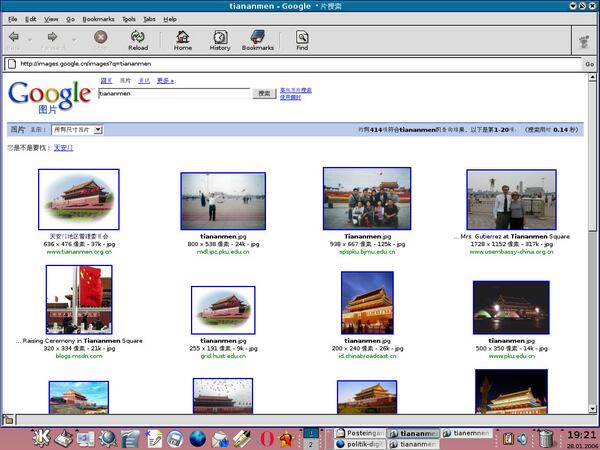The image size is (600, 450).
Task: Open the Edit menu
Action: pos(31,19)
